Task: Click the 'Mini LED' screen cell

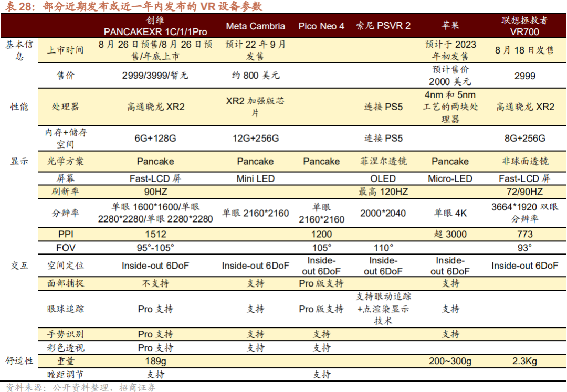Action: 255,178
